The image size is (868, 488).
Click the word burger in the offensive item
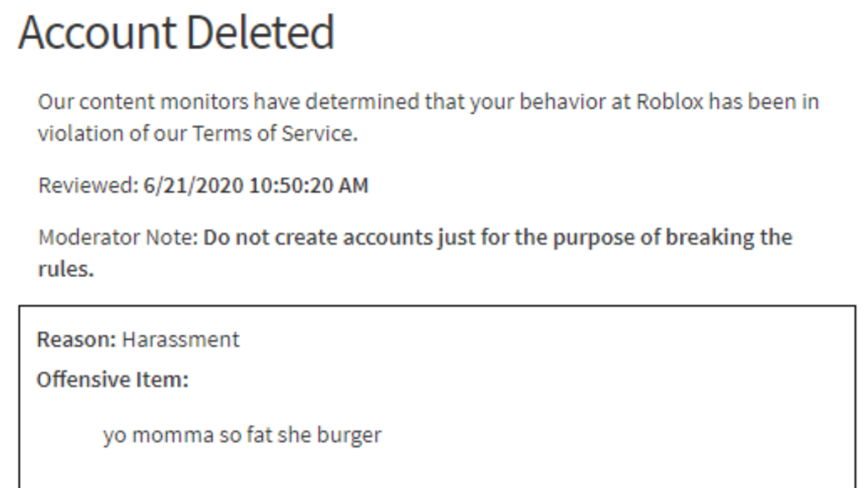(349, 435)
